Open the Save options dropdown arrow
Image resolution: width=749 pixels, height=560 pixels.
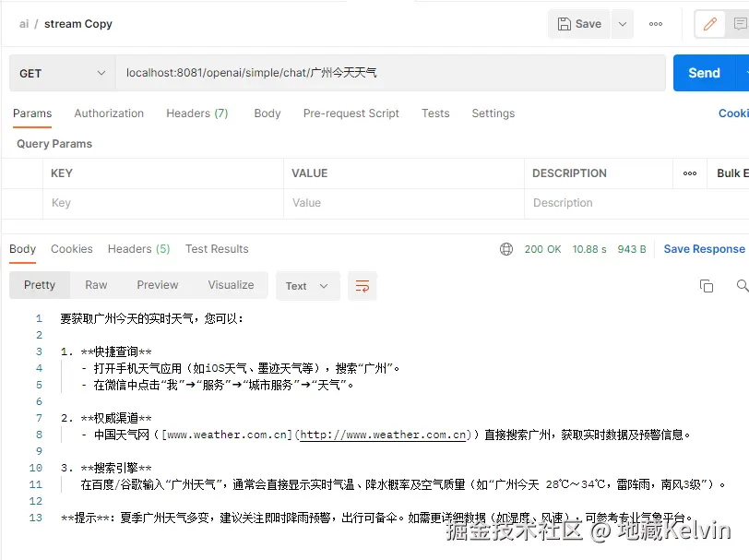coord(623,24)
